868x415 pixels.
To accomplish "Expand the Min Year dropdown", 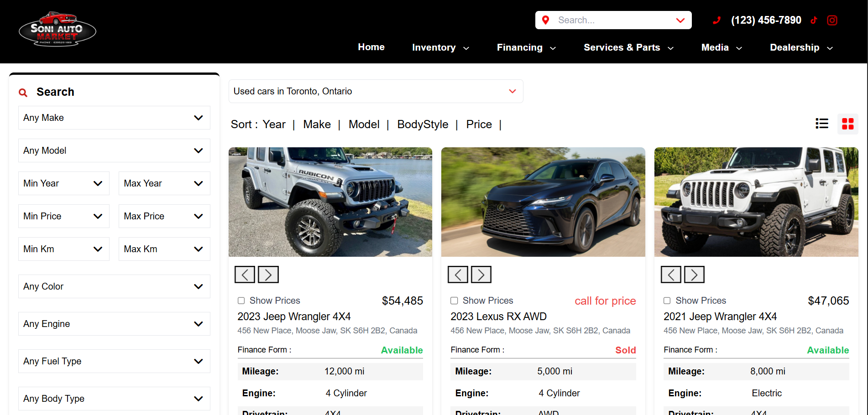I will click(x=64, y=183).
